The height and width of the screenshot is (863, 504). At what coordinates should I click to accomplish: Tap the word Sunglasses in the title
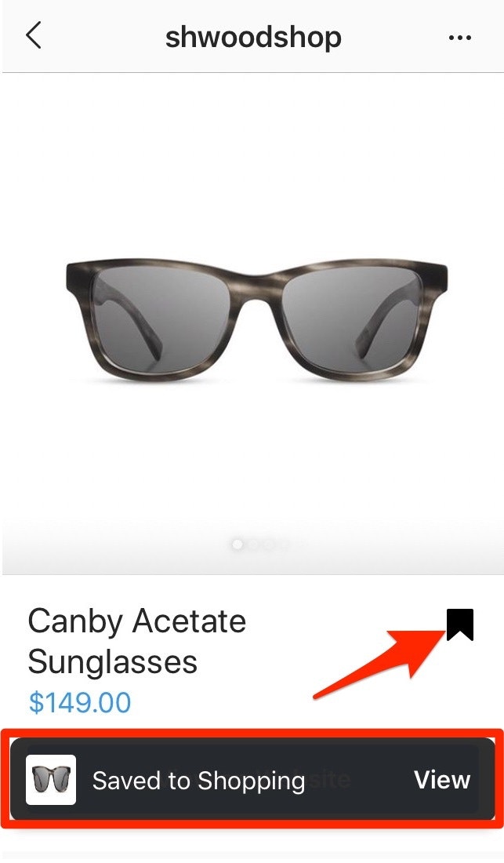[113, 661]
